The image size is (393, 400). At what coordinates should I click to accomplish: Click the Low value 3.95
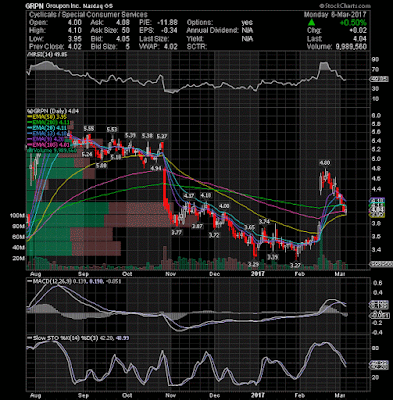coord(75,39)
